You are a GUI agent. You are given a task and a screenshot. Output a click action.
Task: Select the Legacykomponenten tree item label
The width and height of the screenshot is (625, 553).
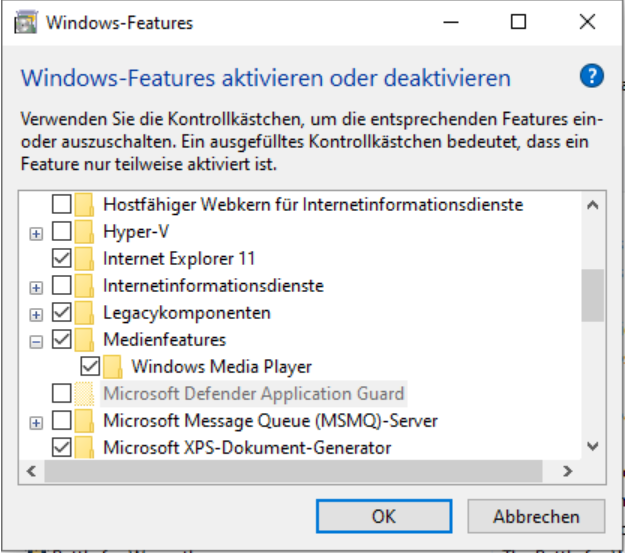pyautogui.click(x=186, y=312)
